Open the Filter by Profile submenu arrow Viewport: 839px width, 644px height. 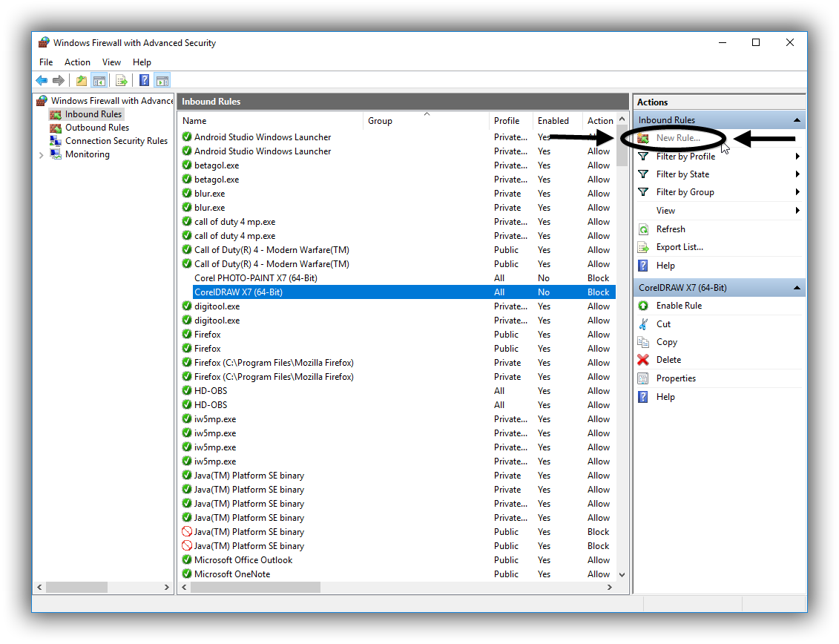click(797, 157)
